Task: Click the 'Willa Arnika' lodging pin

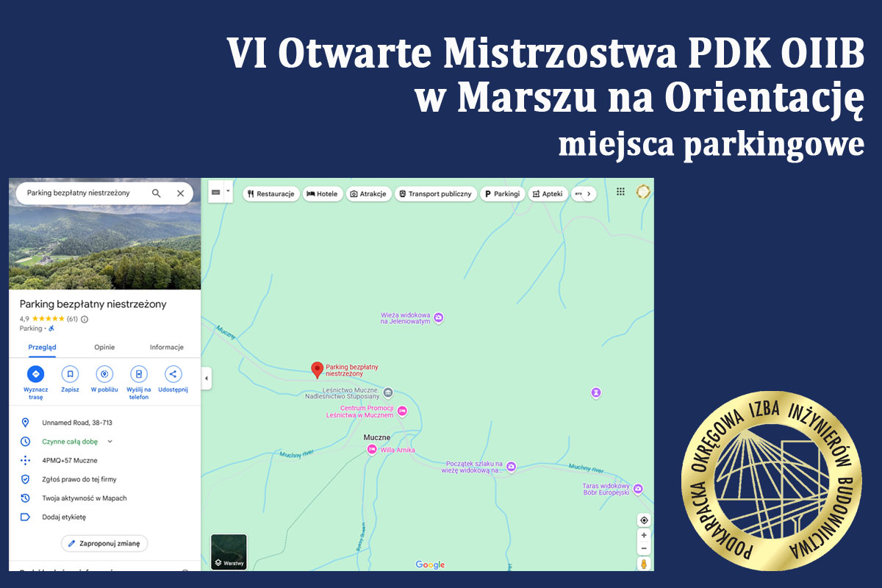Action: tap(372, 449)
